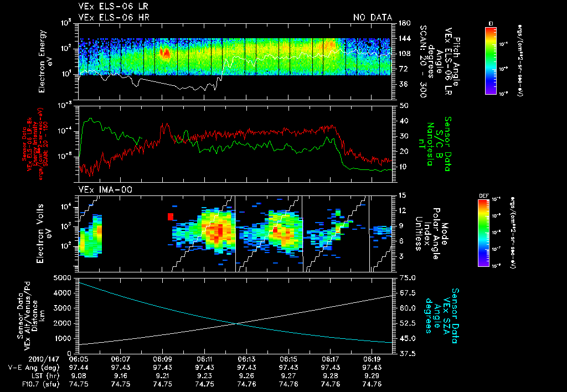Click the 'NO DATA' label
Screen dimensions: 567x392
click(x=373, y=17)
